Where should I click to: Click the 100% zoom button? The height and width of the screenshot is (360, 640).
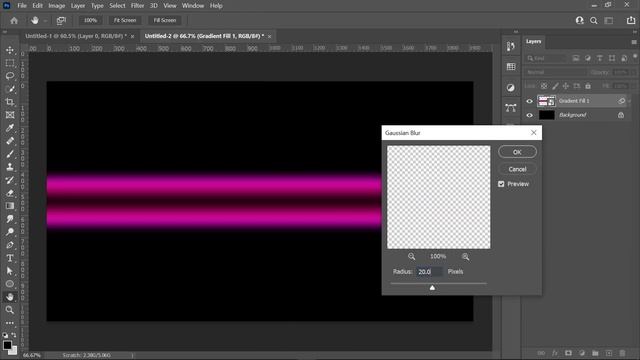point(91,20)
